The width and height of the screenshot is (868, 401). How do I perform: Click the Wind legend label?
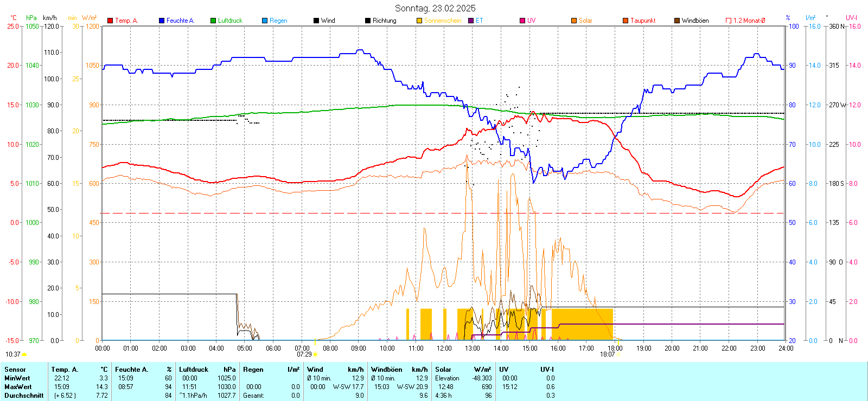[x=328, y=21]
